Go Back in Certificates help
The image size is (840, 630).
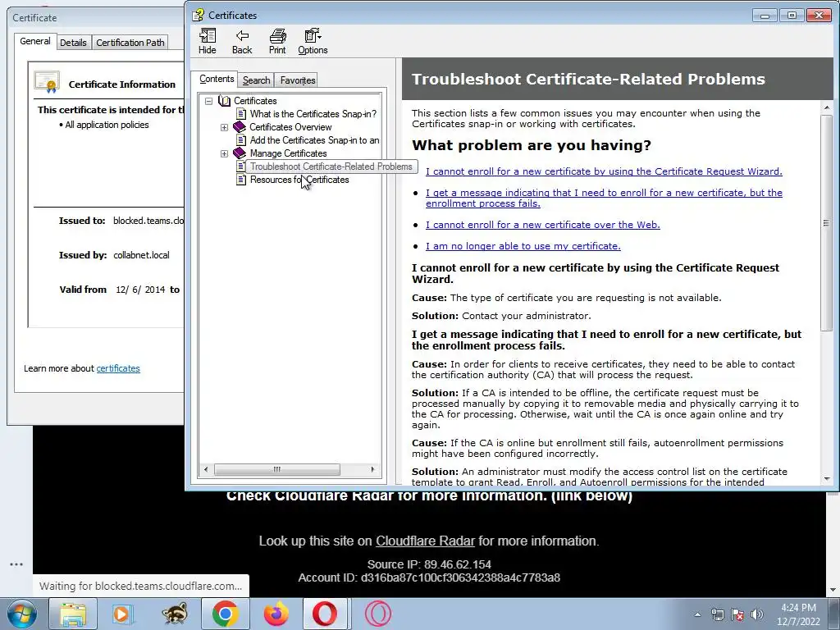pos(242,42)
